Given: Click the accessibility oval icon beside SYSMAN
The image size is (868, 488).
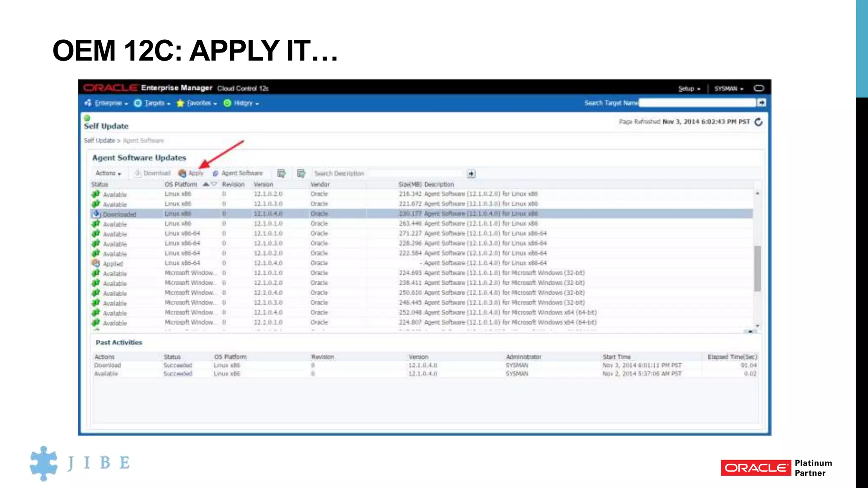Looking at the screenshot, I should [x=759, y=88].
